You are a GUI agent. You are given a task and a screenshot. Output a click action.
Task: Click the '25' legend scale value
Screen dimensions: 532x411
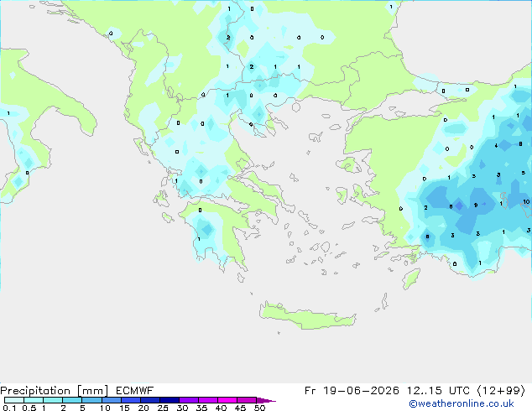[163, 408]
